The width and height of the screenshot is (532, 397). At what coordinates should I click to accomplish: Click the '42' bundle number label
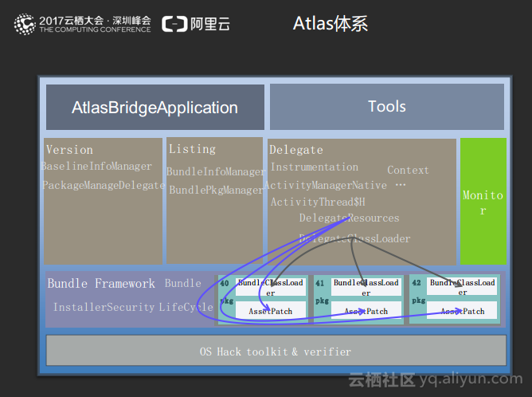[417, 283]
